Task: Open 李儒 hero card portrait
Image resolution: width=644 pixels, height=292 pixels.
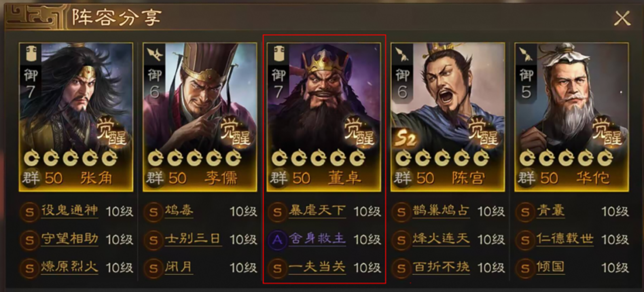Action: pyautogui.click(x=200, y=117)
